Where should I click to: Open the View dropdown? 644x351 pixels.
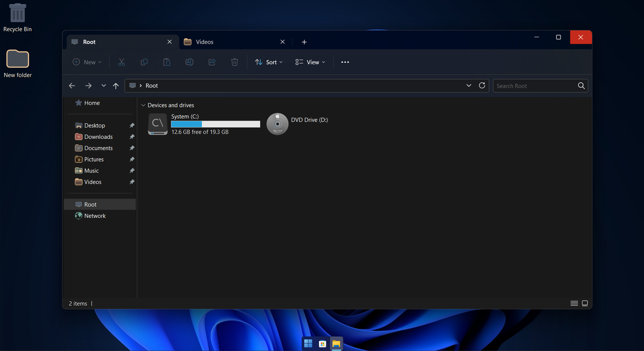pyautogui.click(x=310, y=62)
